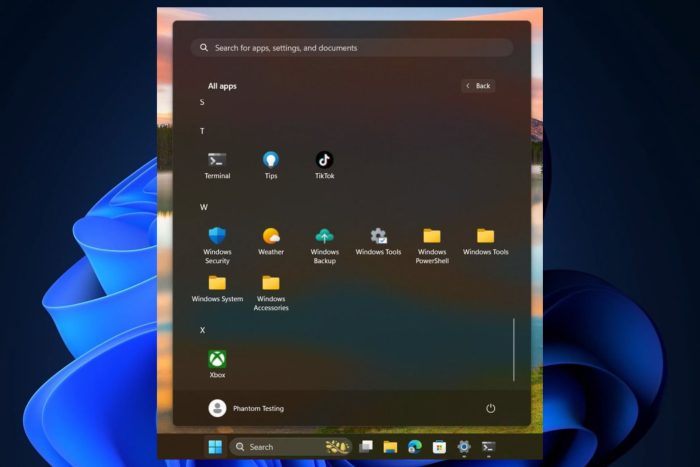This screenshot has height=467, width=700.
Task: Click the All apps list scrollbar
Action: (x=514, y=350)
